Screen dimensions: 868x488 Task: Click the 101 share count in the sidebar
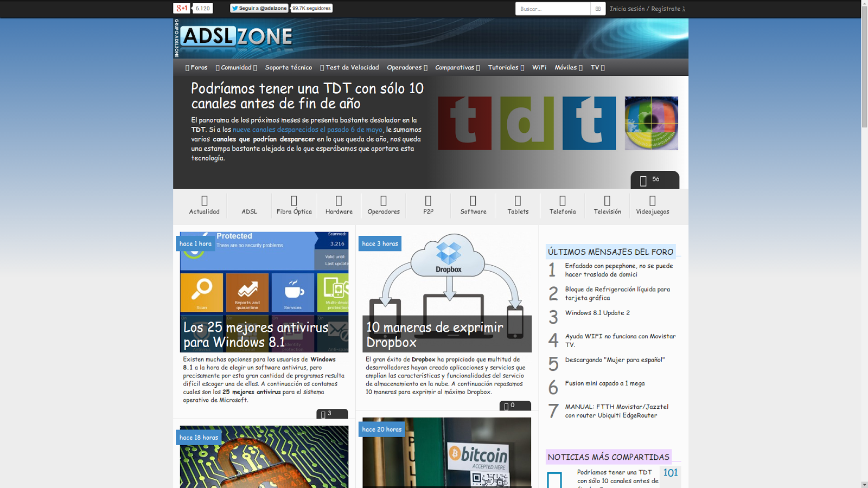tap(671, 473)
